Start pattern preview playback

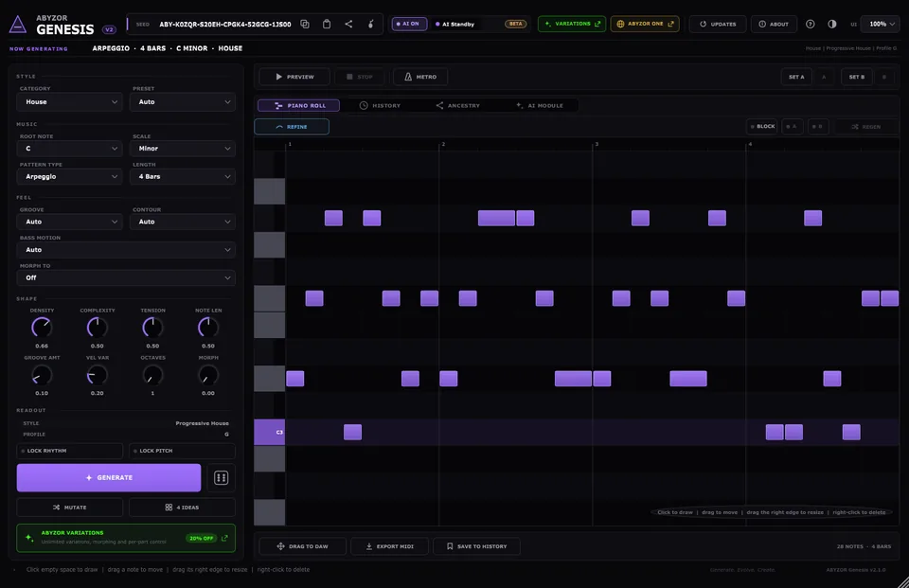(294, 77)
